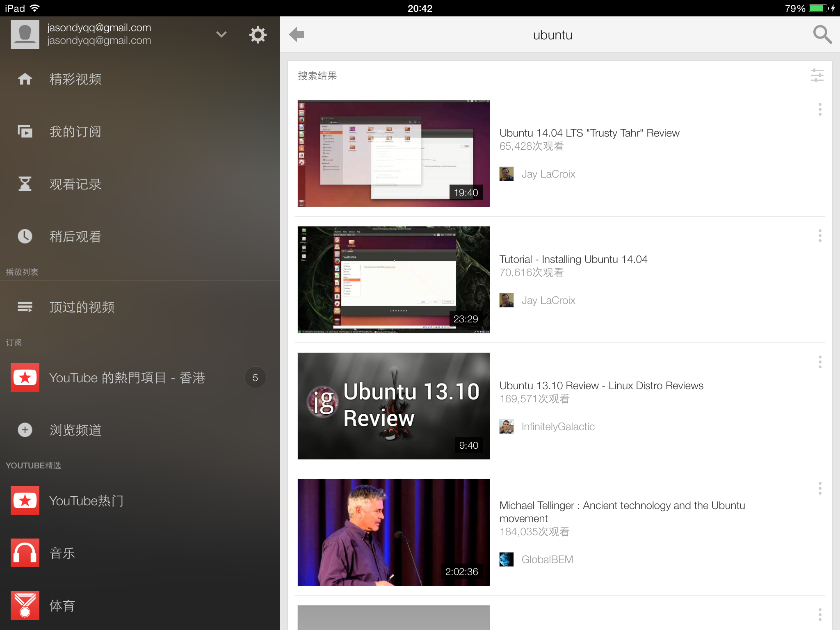Viewport: 840px width, 630px height.
Task: Click the YouTube热门 star icon
Action: click(x=25, y=500)
